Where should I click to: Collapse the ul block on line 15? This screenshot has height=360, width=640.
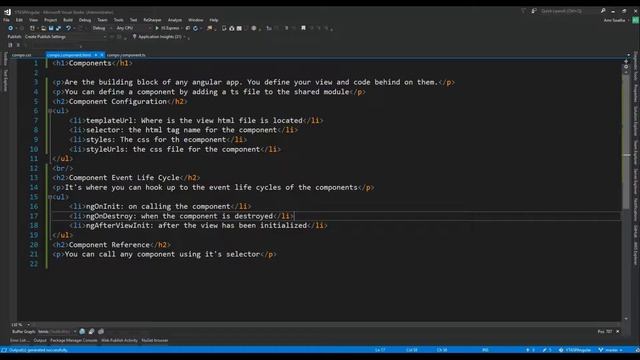(x=50, y=197)
